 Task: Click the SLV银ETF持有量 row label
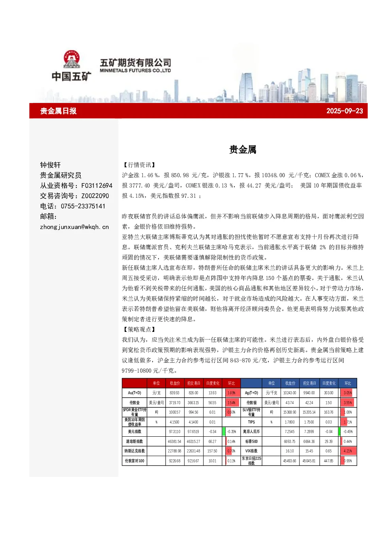(251, 412)
